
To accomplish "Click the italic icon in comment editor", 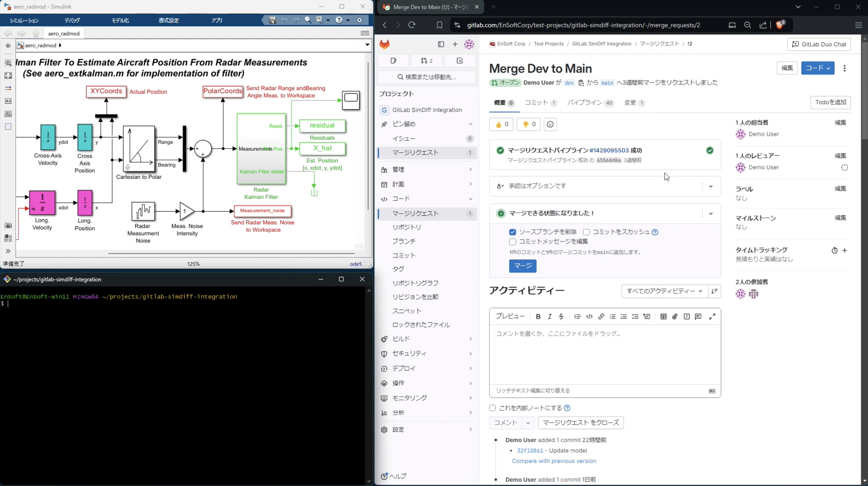I will coord(549,316).
